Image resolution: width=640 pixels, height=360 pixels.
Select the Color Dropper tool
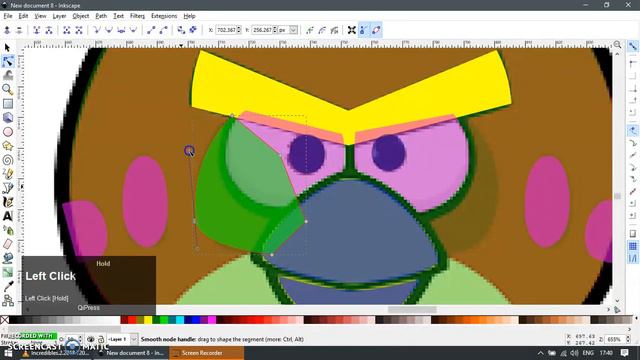7,287
